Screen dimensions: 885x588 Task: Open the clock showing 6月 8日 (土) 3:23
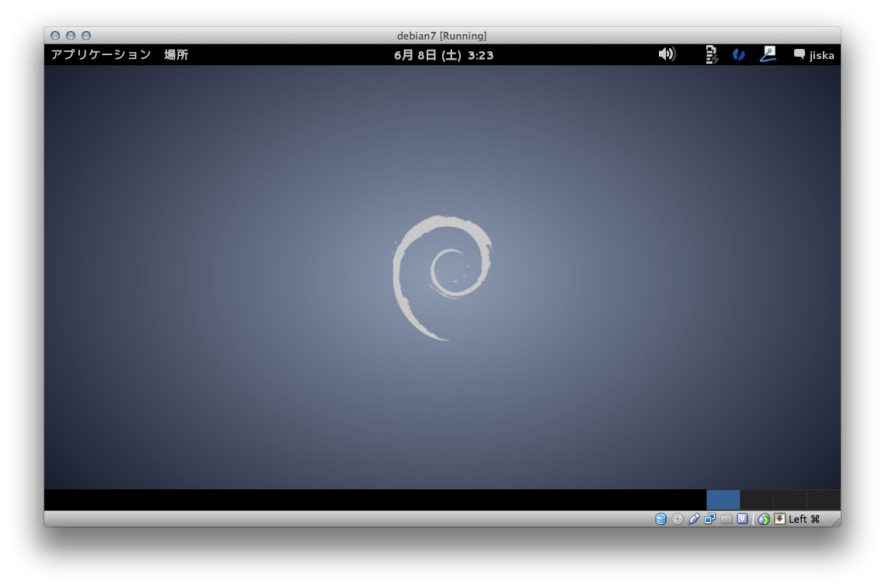(444, 55)
